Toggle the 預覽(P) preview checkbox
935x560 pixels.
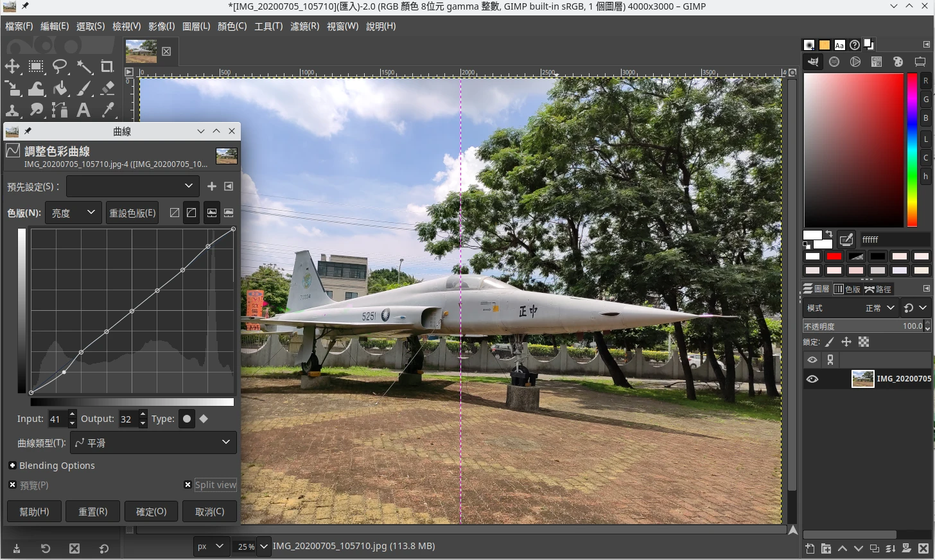coord(12,485)
